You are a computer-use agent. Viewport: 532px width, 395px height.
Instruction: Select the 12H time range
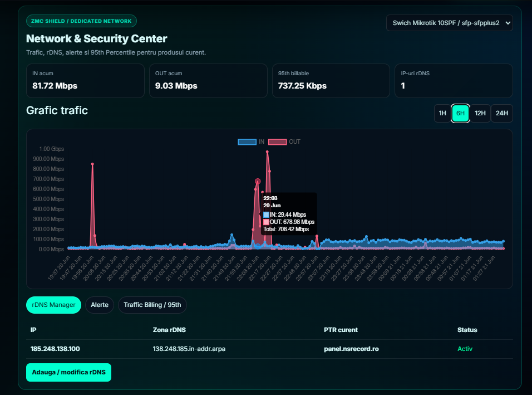click(x=480, y=113)
